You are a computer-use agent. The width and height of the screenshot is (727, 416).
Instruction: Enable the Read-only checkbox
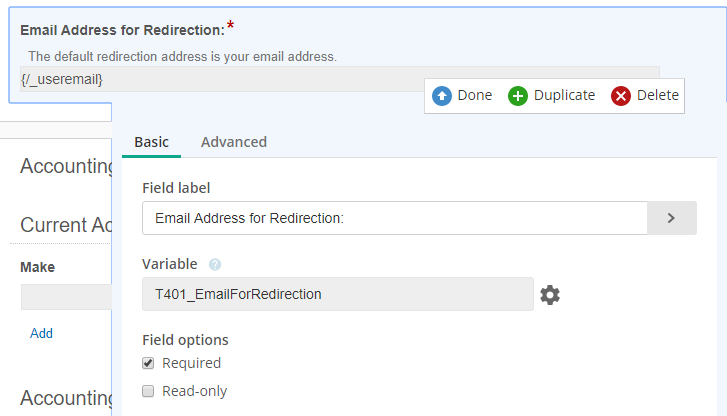[148, 391]
